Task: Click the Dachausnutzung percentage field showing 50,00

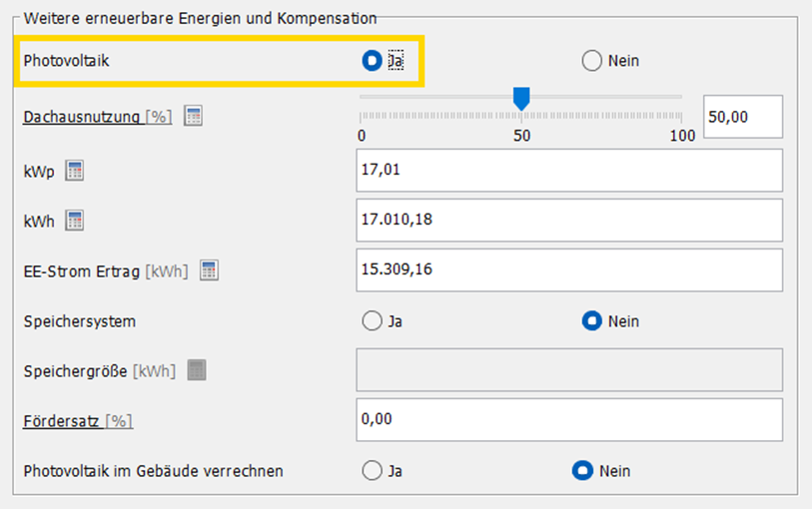Action: pyautogui.click(x=742, y=116)
